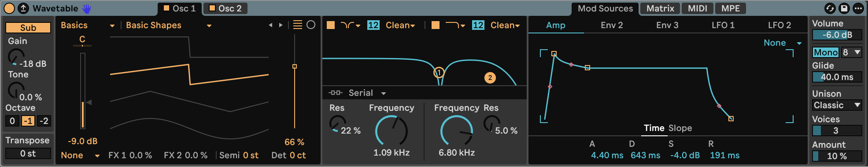Viewport: 868px width, 167px height.
Task: Click the device unfold arrow icon
Action: point(23,8)
